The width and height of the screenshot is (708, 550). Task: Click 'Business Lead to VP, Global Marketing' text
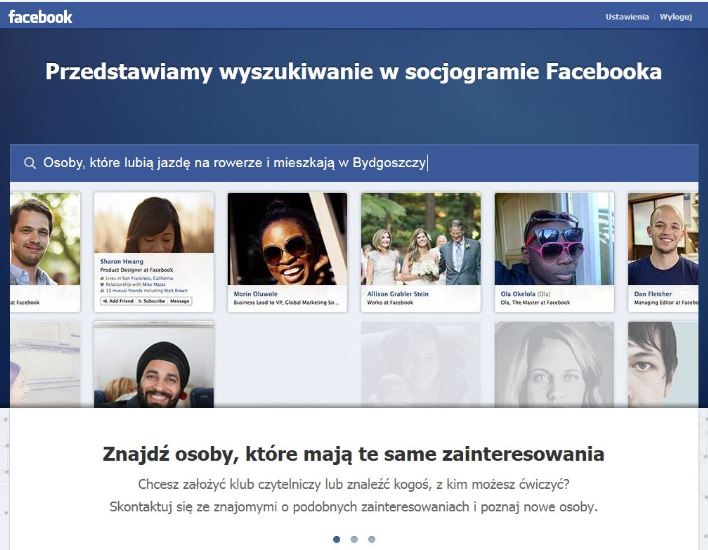point(286,303)
